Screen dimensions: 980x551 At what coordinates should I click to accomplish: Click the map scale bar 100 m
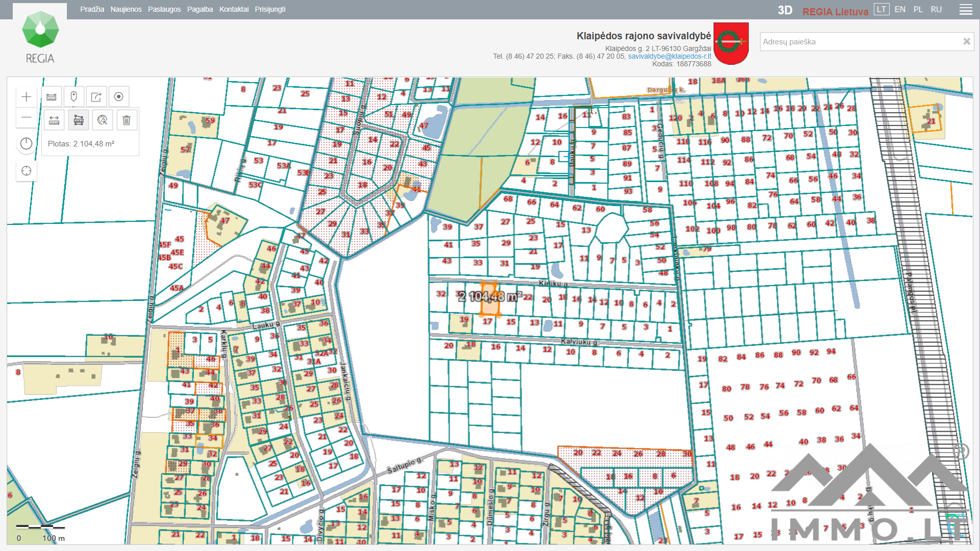(40, 533)
